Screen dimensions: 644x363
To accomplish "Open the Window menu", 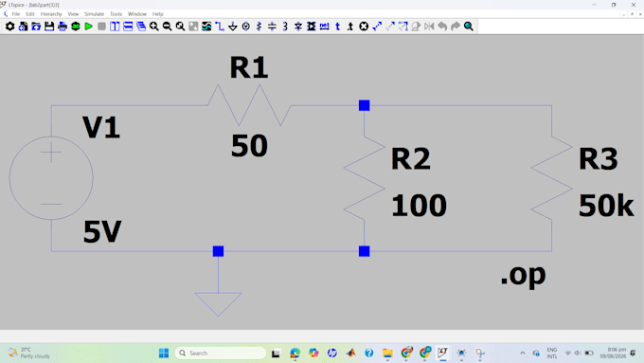I will (x=136, y=14).
